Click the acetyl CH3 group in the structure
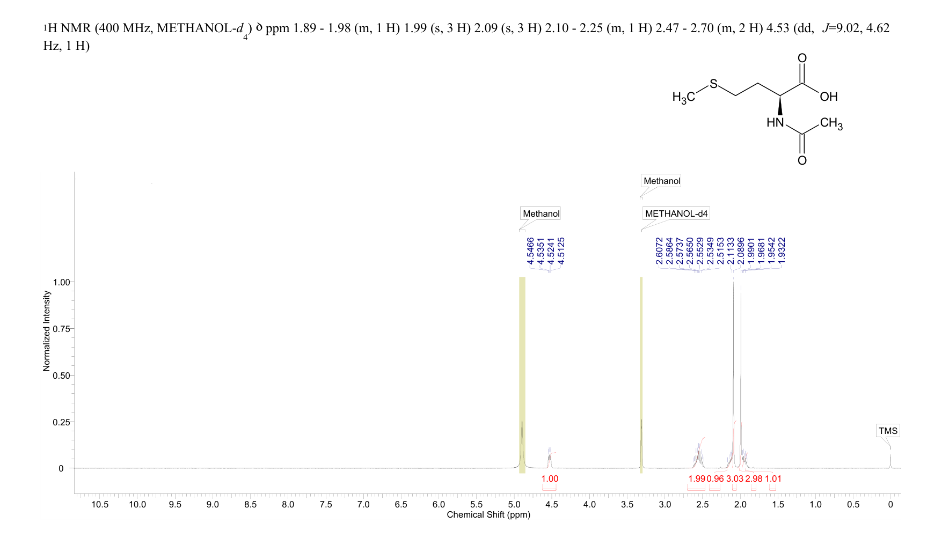 click(x=831, y=123)
